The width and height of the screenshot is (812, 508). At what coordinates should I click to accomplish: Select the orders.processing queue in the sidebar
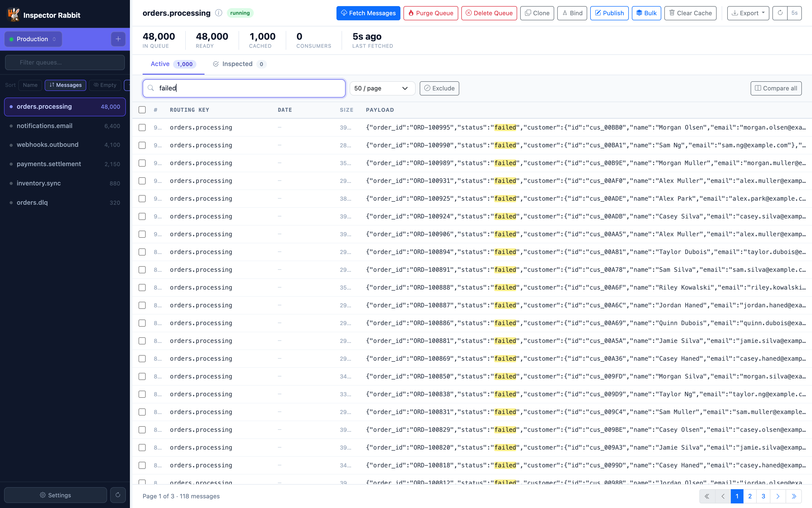pyautogui.click(x=65, y=107)
